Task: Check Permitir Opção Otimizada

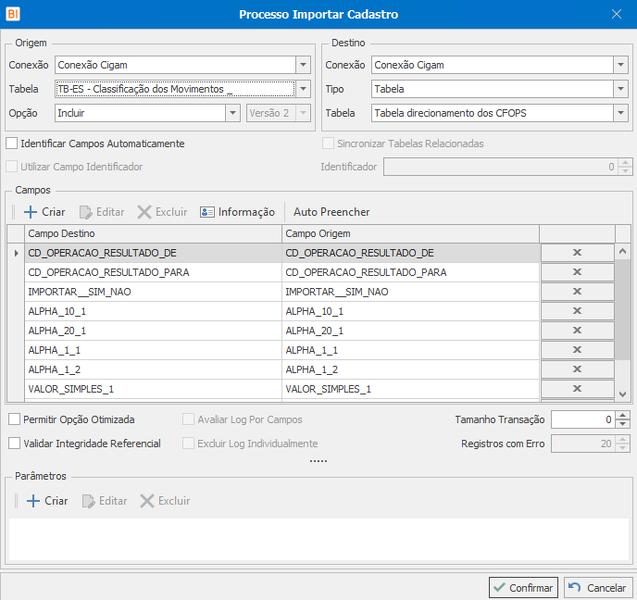Action: (x=14, y=419)
